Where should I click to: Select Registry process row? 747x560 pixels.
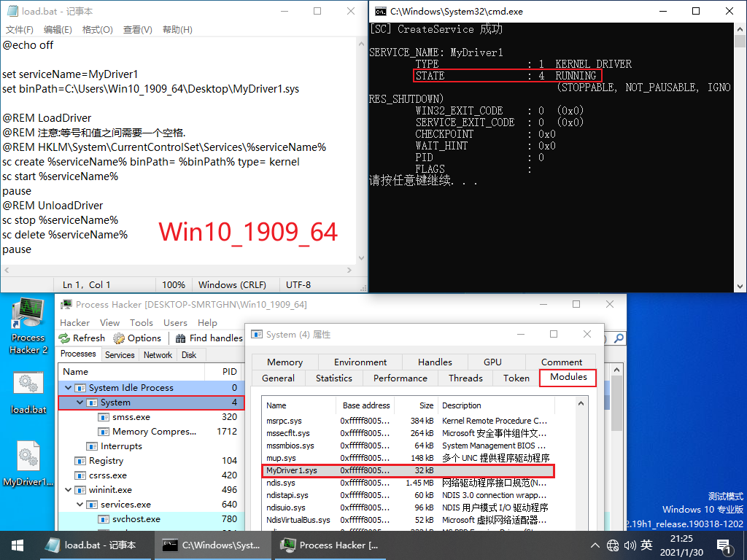tap(150, 461)
